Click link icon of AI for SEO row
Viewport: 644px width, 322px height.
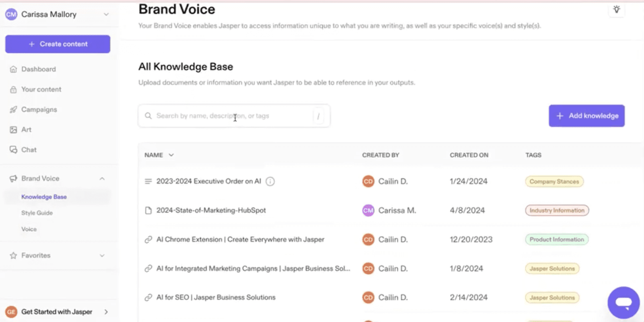coord(148,297)
